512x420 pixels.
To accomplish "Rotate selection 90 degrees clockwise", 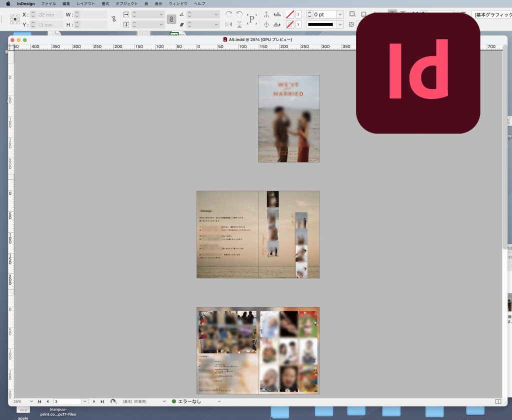I will point(229,14).
